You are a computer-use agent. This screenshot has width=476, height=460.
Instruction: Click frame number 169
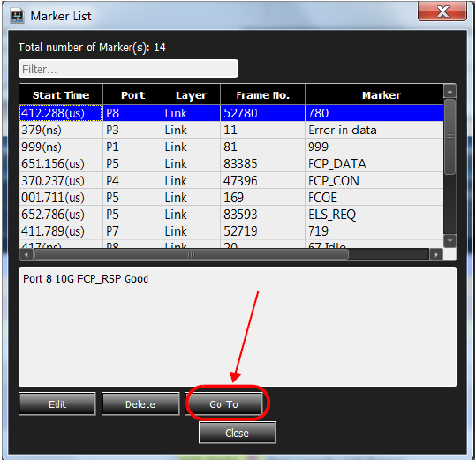(262, 198)
